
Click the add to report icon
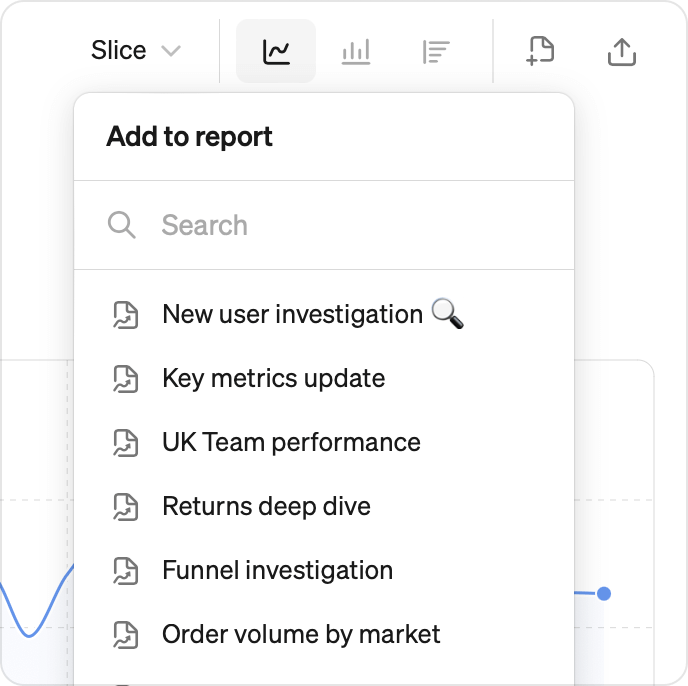click(540, 51)
